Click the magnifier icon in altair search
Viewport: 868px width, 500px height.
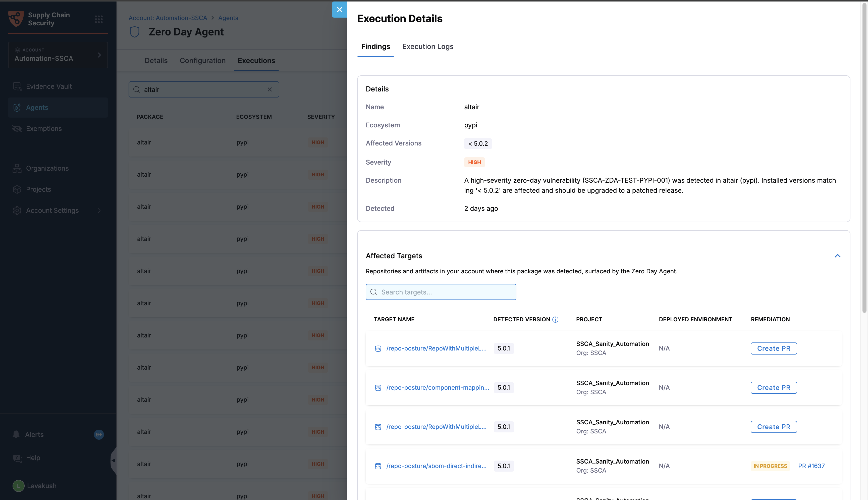tap(137, 89)
